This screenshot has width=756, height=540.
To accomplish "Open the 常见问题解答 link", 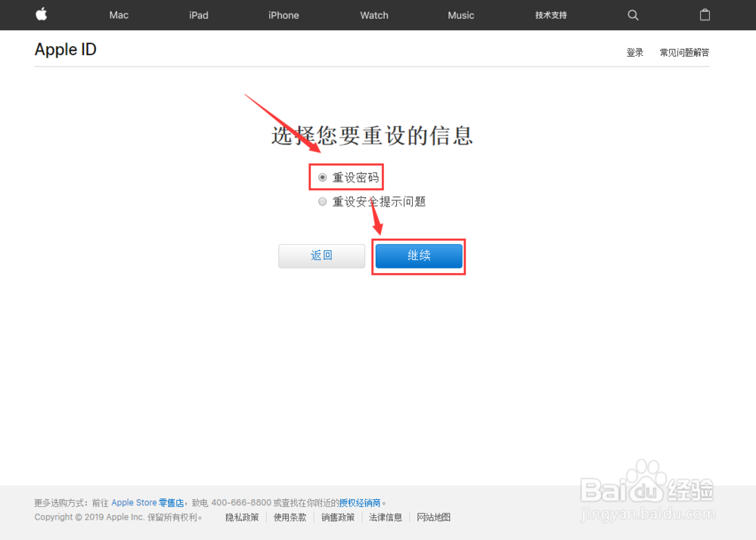I will tap(683, 52).
